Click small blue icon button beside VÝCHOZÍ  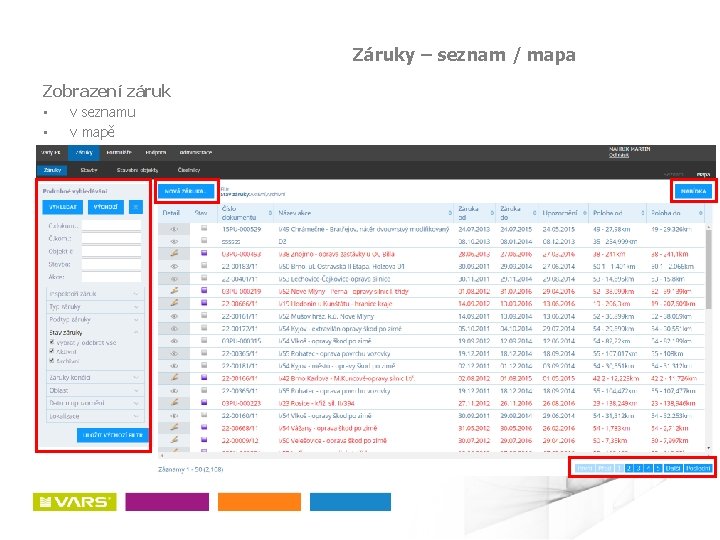[136, 207]
